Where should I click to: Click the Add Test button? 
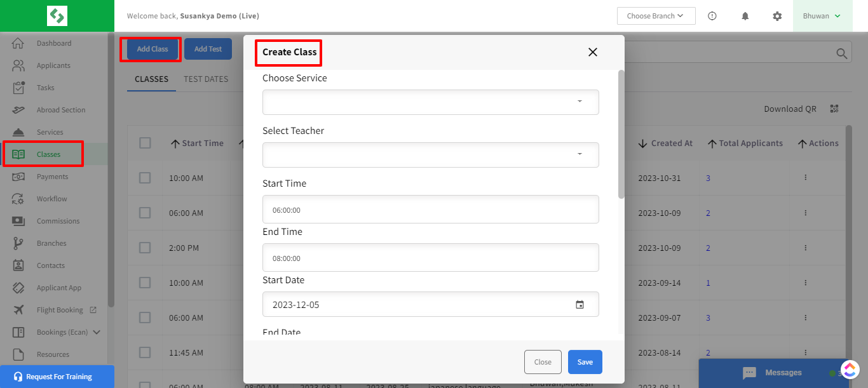point(208,49)
